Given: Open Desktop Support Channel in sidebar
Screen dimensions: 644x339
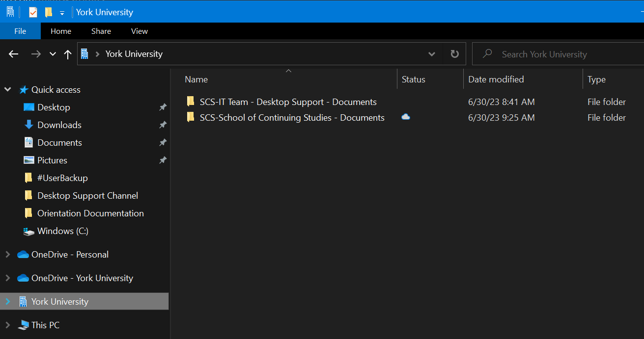Looking at the screenshot, I should 87,196.
